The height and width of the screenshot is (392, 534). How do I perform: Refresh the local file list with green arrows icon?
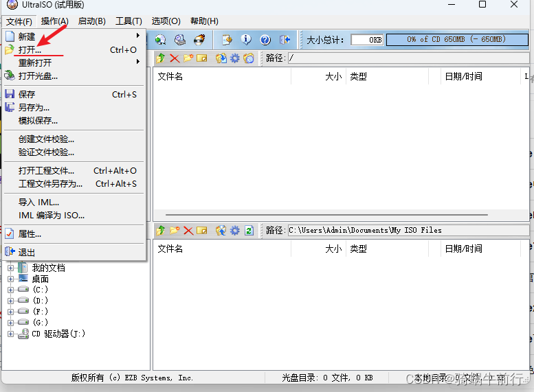(249, 231)
